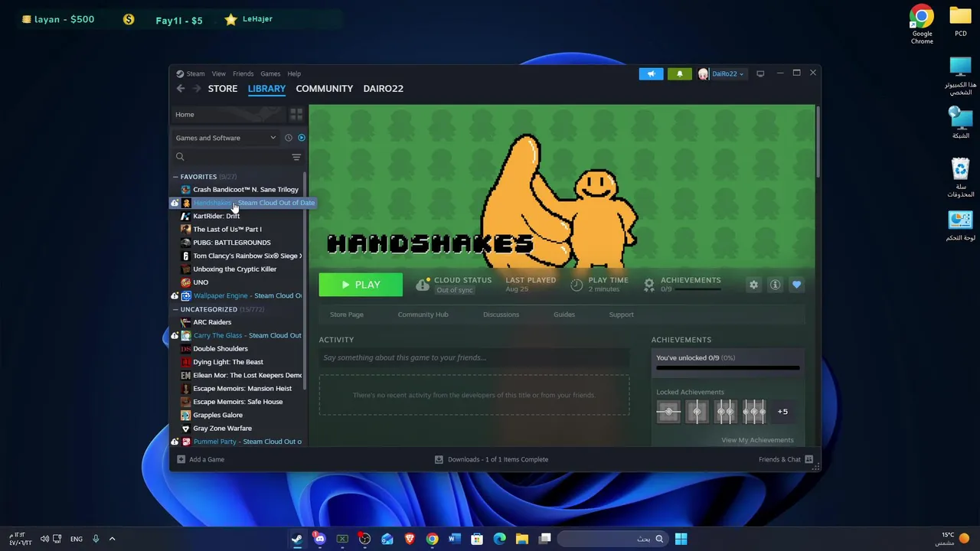Open the collections grid view icon
This screenshot has height=551, width=980.
pyautogui.click(x=296, y=114)
